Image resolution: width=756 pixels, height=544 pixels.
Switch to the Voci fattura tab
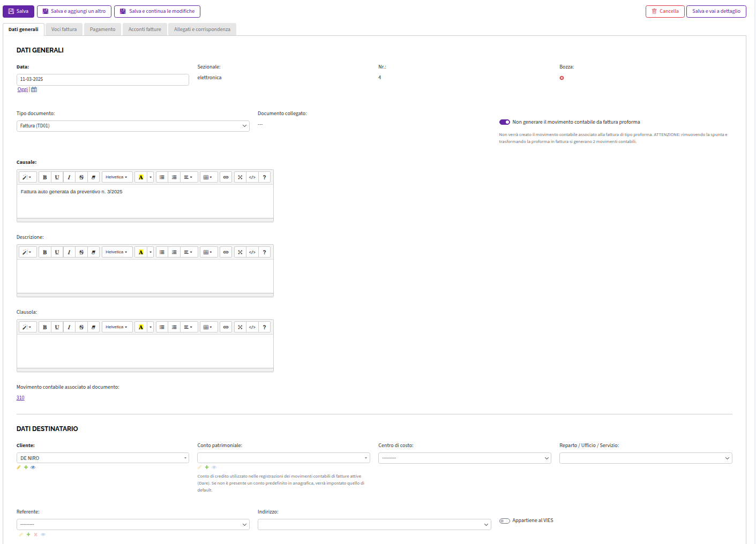tap(64, 29)
